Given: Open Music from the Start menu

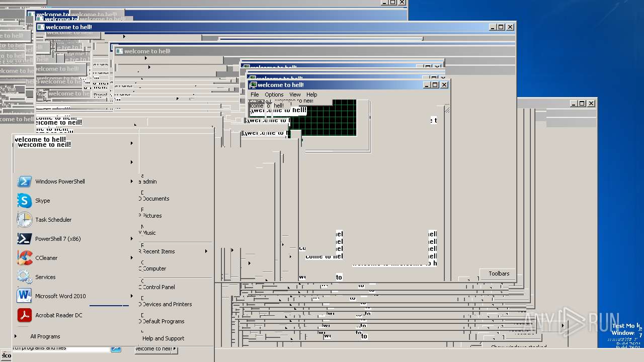Looking at the screenshot, I should tap(149, 233).
